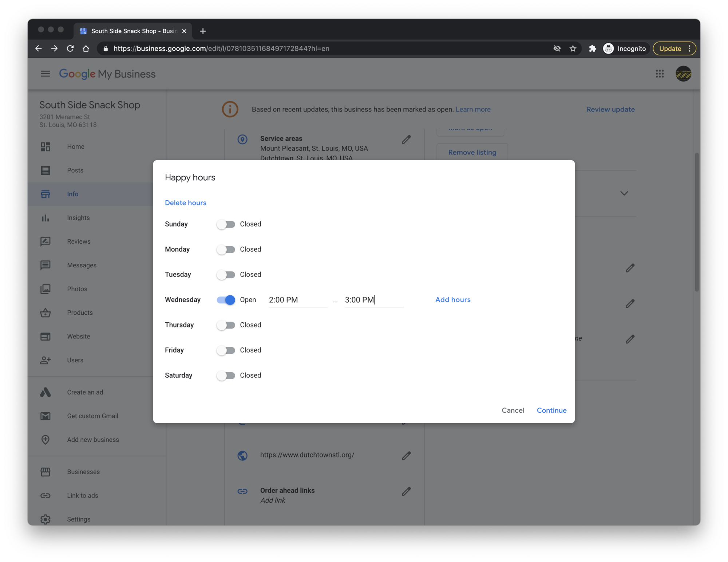This screenshot has width=728, height=562.
Task: Click the Review update link
Action: pyautogui.click(x=610, y=109)
